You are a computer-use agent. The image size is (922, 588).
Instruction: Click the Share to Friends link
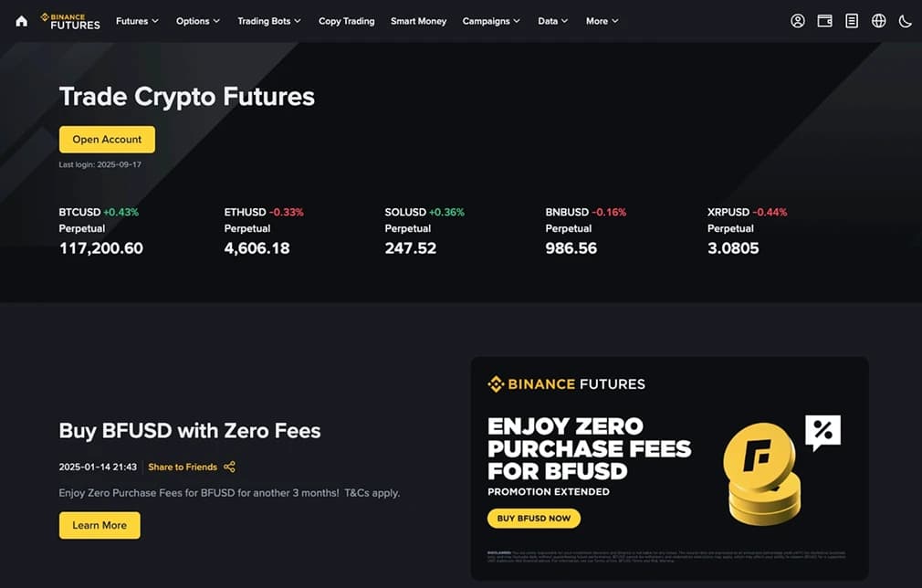[x=183, y=467]
